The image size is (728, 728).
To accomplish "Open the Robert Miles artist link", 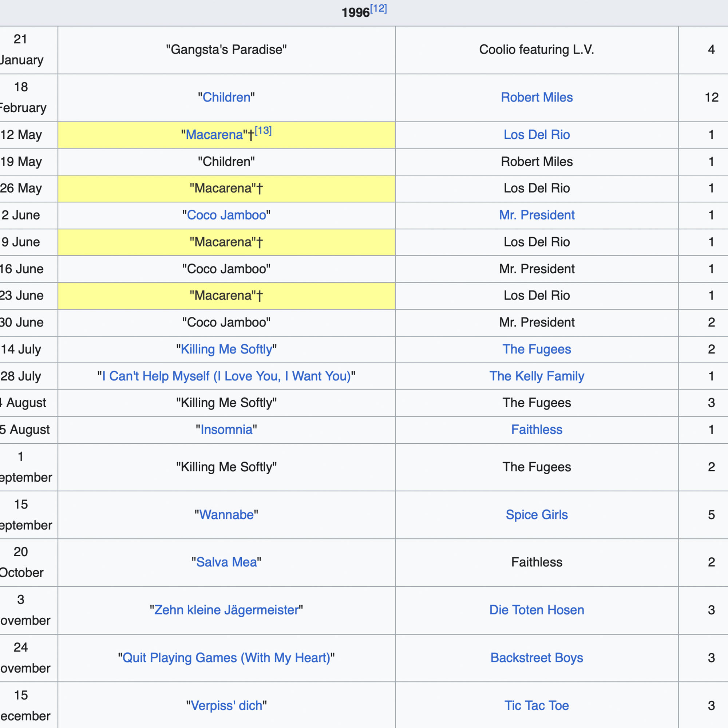I will pos(537,97).
